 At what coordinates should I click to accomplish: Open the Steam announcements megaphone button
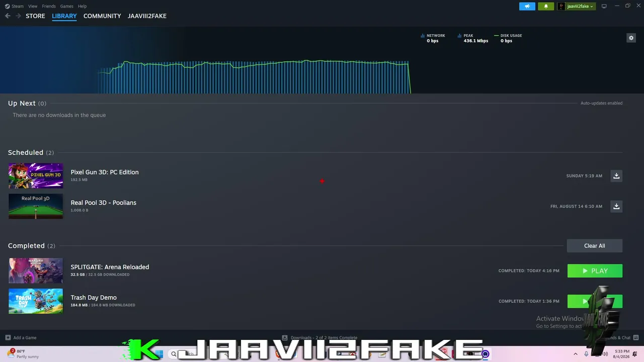tap(527, 6)
